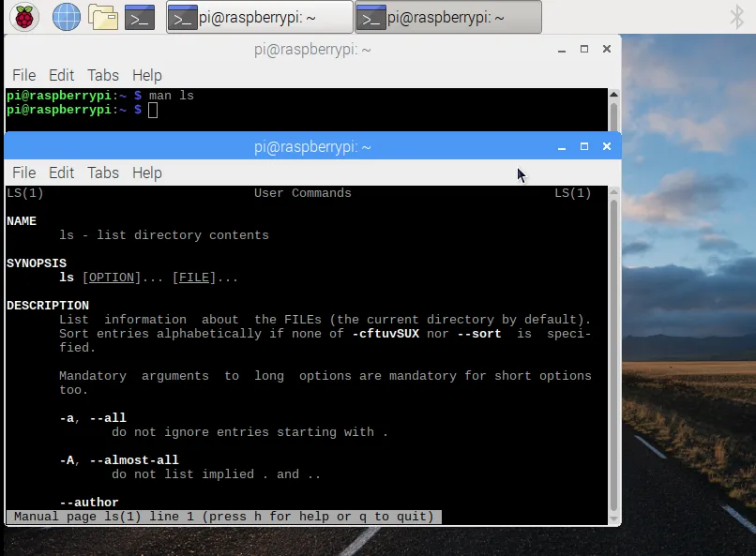756x556 pixels.
Task: Open Edit menu in the man page terminal
Action: [x=62, y=173]
